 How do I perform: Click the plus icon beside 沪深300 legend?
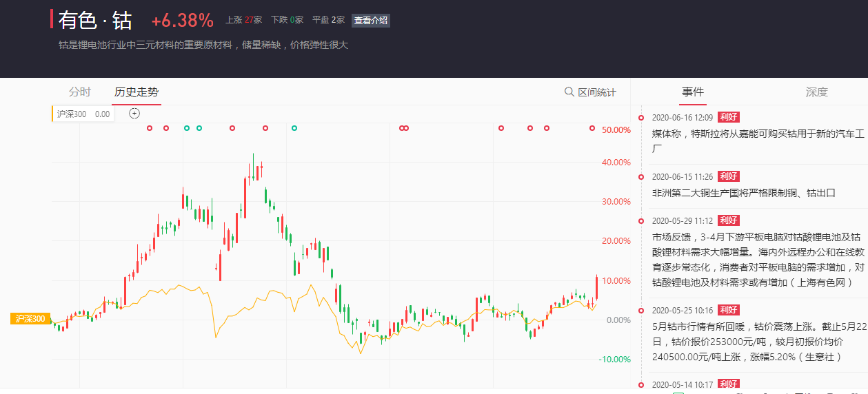point(135,114)
